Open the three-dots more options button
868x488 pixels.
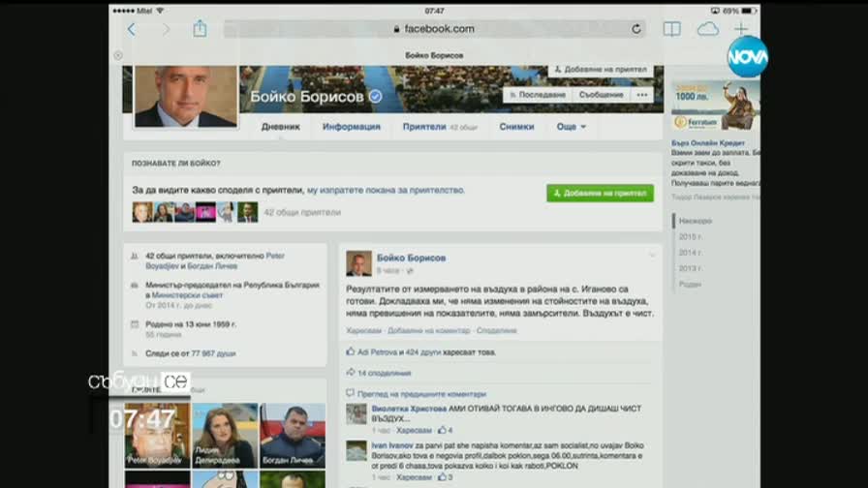pyautogui.click(x=641, y=95)
